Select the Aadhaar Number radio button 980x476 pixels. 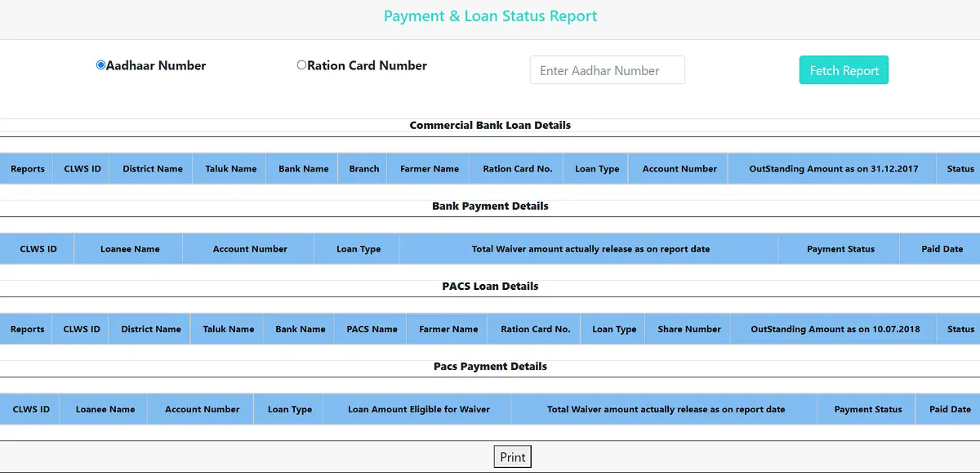[x=100, y=64]
